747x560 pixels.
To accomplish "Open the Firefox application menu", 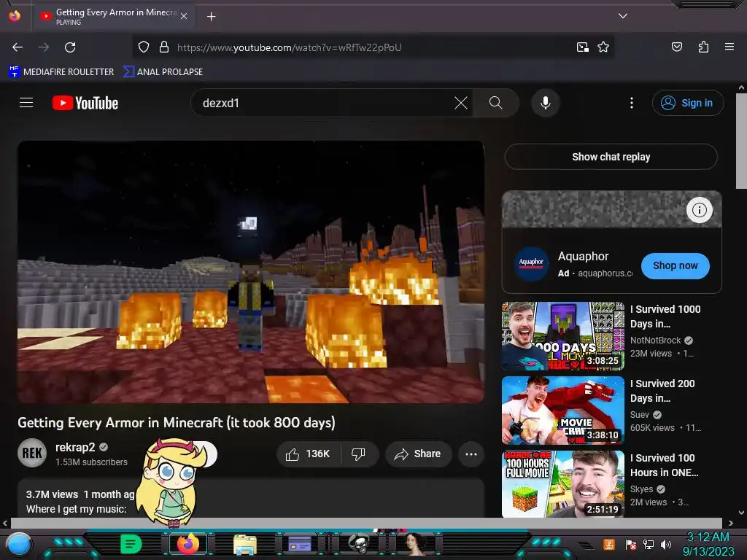I will coord(729,47).
